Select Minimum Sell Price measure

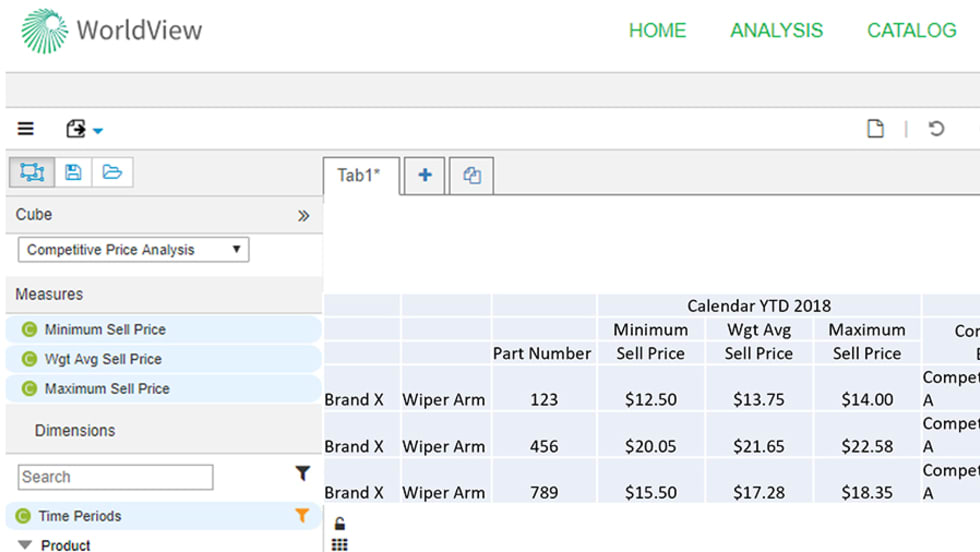(x=105, y=329)
